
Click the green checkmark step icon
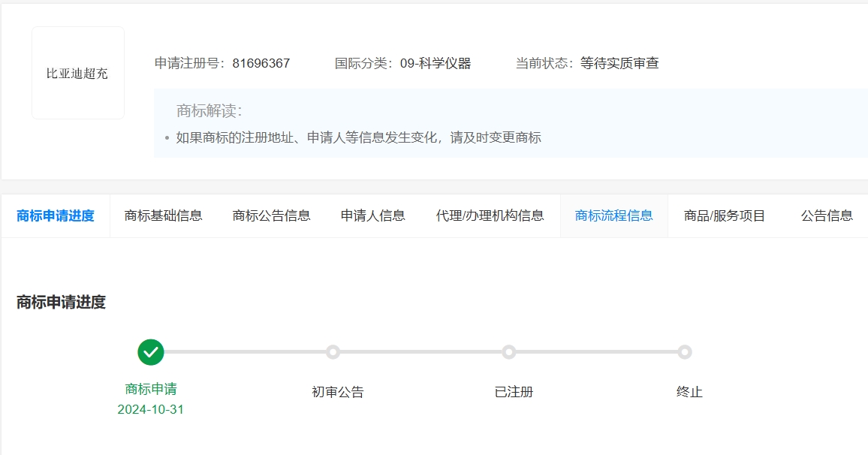151,352
